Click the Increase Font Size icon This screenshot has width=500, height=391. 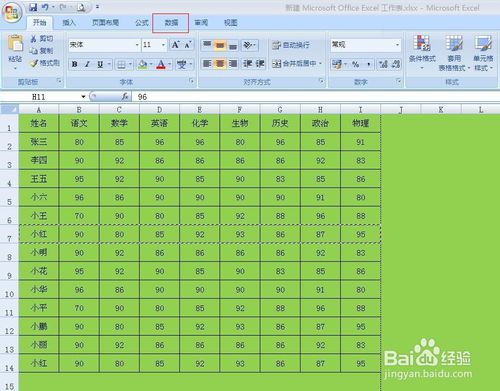click(175, 45)
